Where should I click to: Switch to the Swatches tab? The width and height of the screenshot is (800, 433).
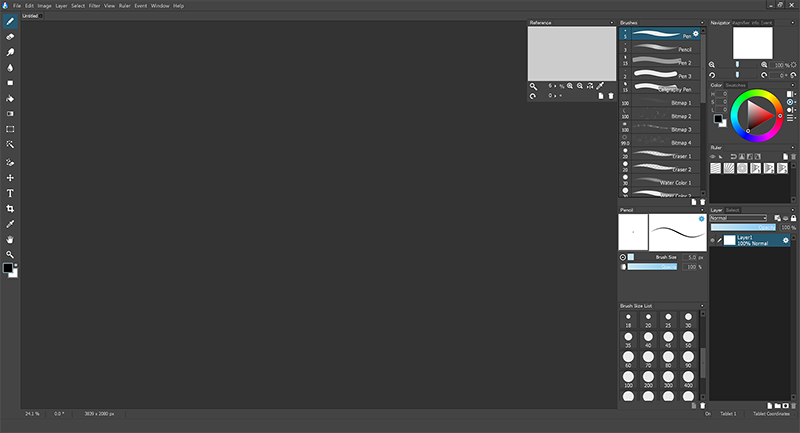pyautogui.click(x=735, y=85)
